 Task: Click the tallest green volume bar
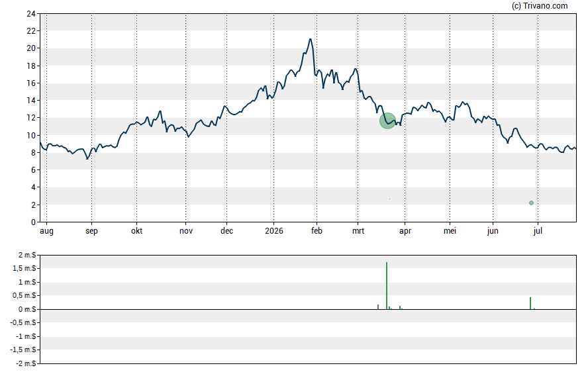tap(387, 285)
